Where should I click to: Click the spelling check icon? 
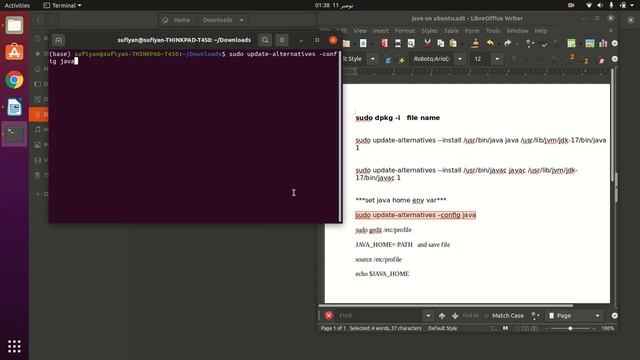tap(544, 44)
